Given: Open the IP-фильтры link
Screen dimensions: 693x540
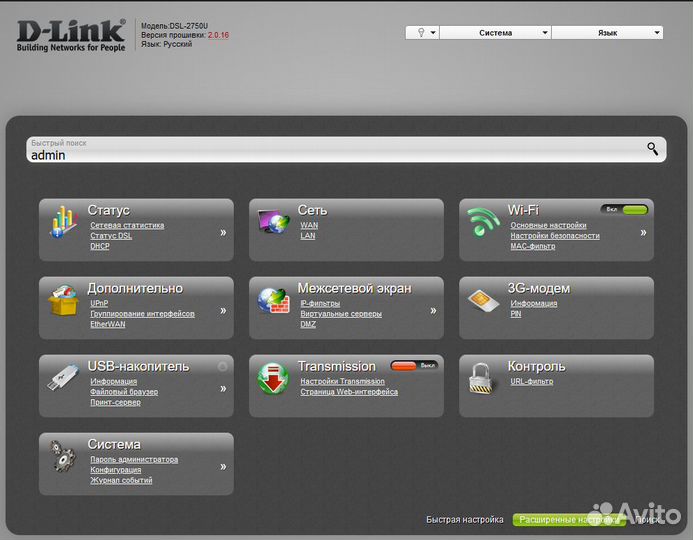Looking at the screenshot, I should point(320,303).
